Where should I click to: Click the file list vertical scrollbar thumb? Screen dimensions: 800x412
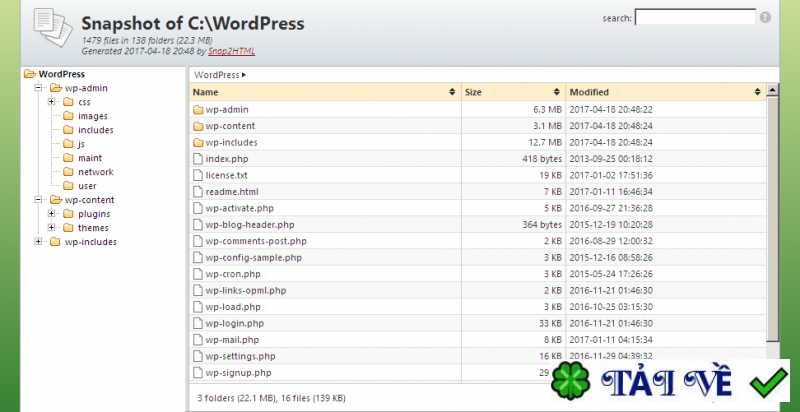772,219
